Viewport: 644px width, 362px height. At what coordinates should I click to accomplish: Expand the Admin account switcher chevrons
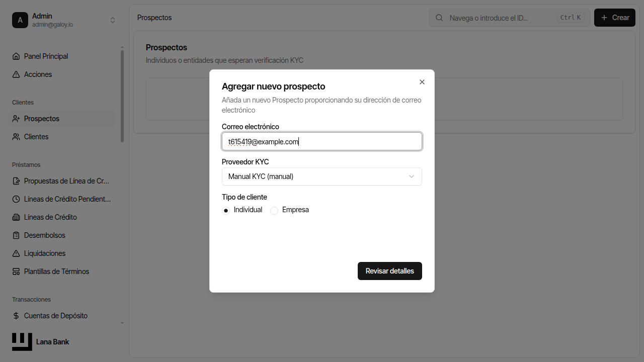coord(113,20)
